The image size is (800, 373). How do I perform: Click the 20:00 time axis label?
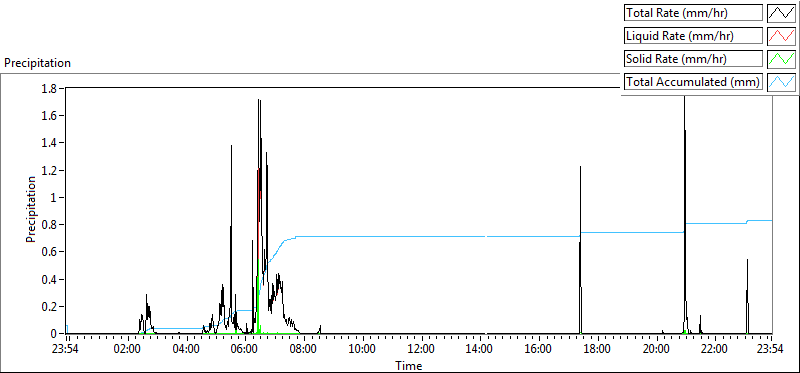[x=656, y=350]
